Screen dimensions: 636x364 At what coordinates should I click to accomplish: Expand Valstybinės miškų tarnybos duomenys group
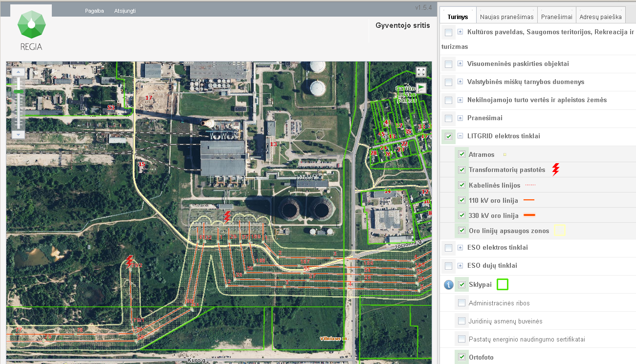point(460,82)
